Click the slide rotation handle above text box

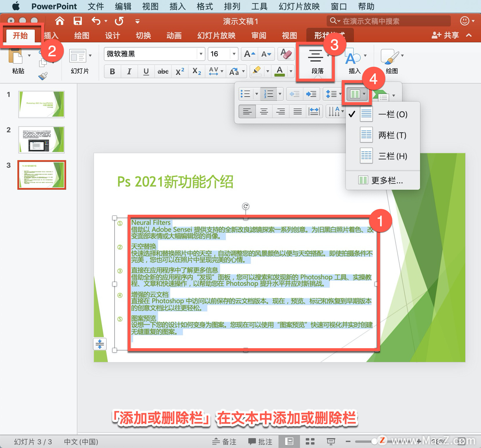[x=246, y=206]
